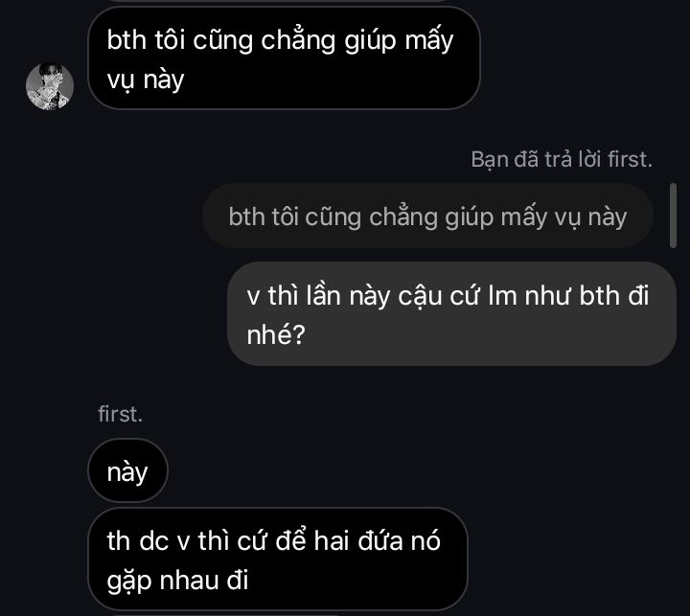Tap the gray quoted reply preview bubble
The height and width of the screenshot is (616, 690).
coord(427,217)
